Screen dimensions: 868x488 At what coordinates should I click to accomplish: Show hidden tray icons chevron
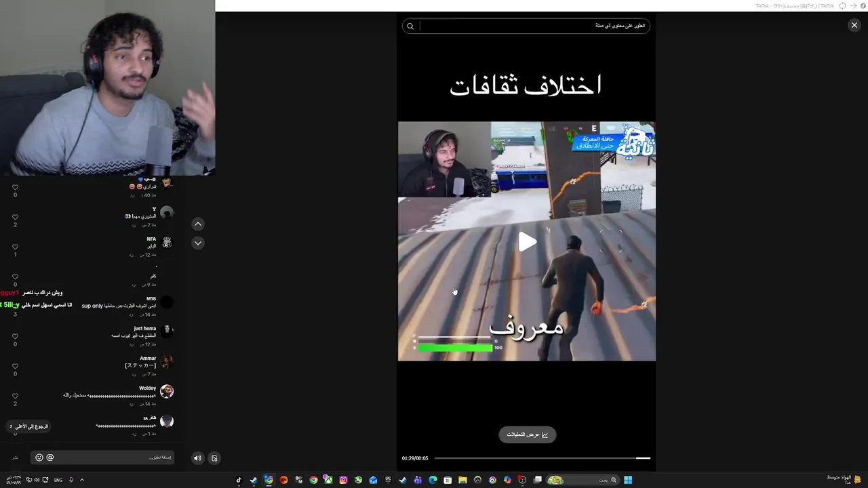pyautogui.click(x=81, y=480)
